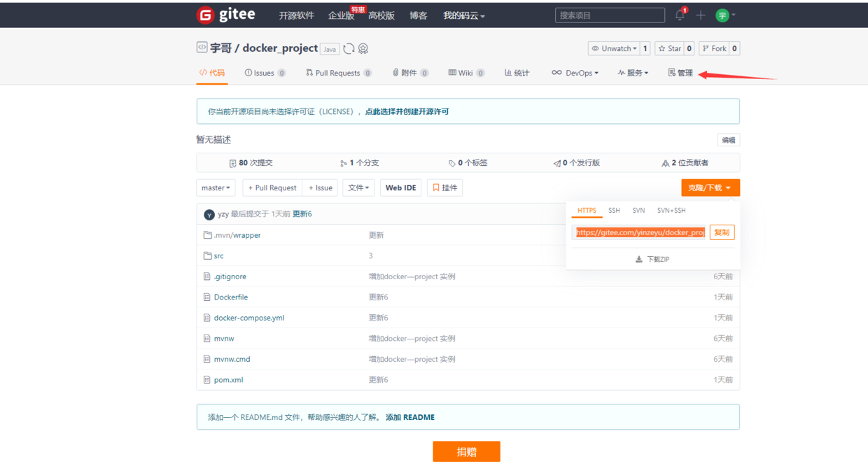Open the src folder
Image resolution: width=868 pixels, height=464 pixels.
[219, 256]
